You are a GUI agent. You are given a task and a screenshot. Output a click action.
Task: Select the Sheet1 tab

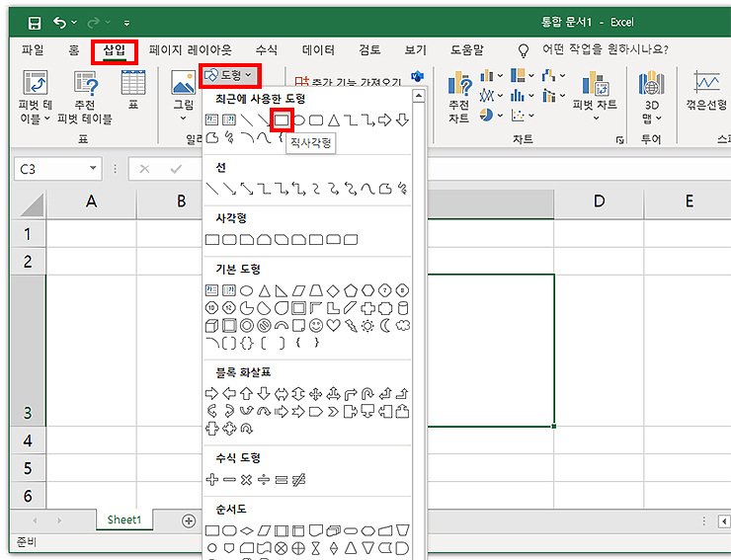(124, 520)
